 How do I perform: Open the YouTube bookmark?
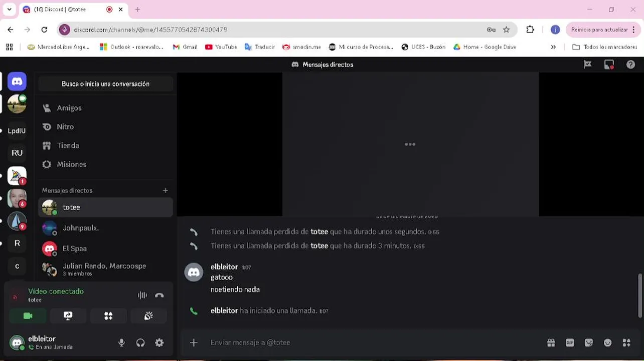coord(221,47)
